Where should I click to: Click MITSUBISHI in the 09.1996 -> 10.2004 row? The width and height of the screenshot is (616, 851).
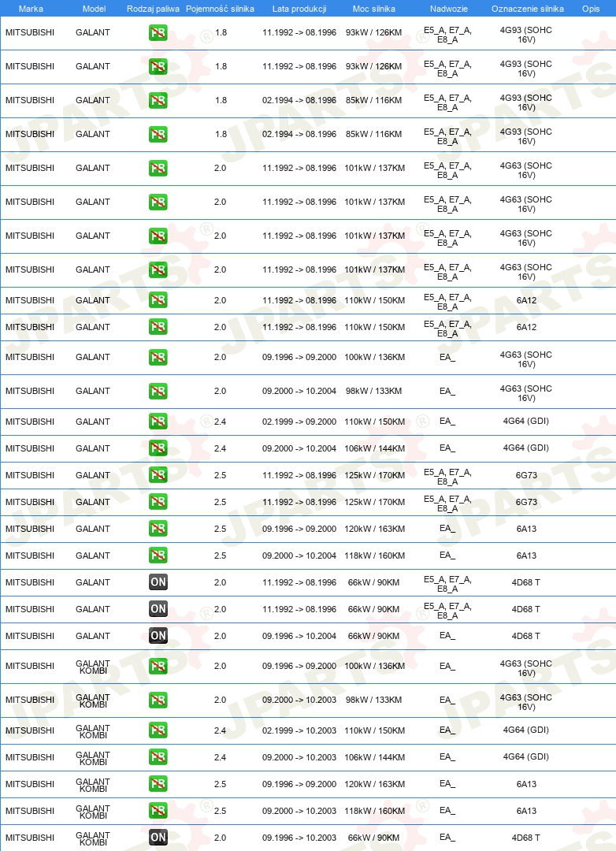(x=30, y=636)
